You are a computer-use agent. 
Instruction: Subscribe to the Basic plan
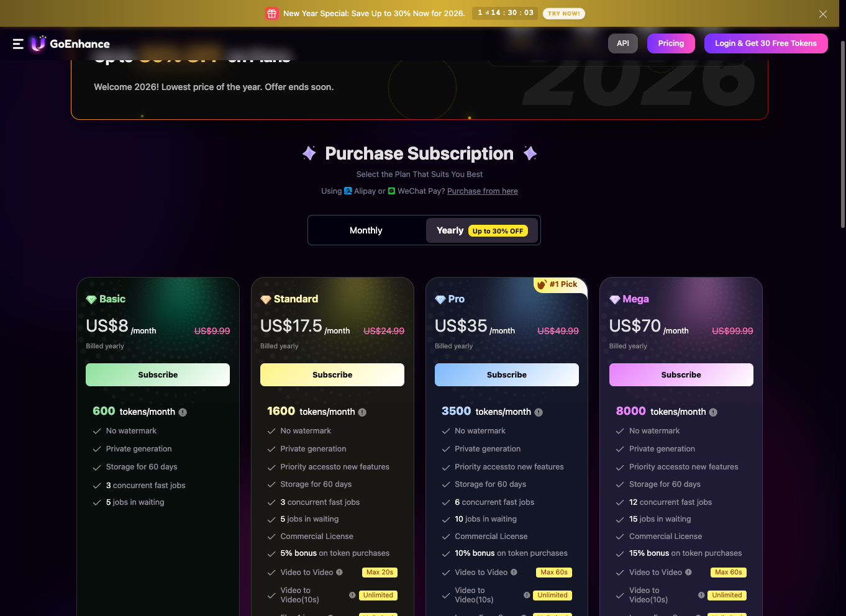[x=158, y=375]
